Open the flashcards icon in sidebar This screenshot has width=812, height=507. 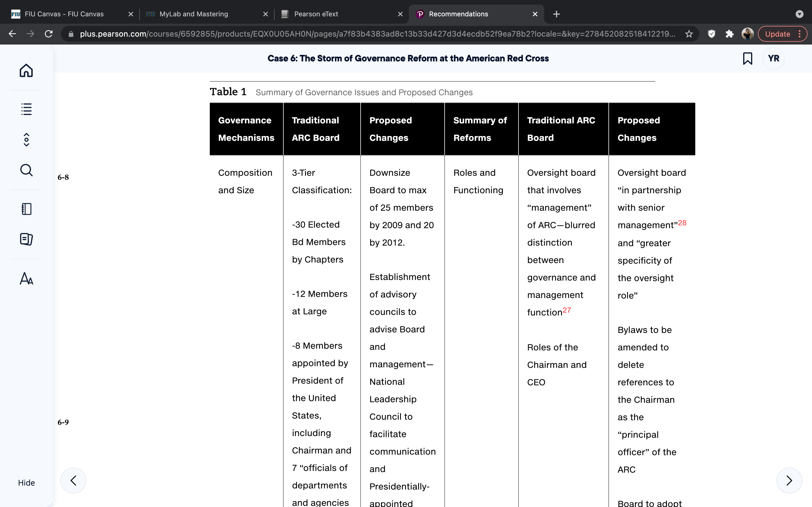(x=26, y=239)
